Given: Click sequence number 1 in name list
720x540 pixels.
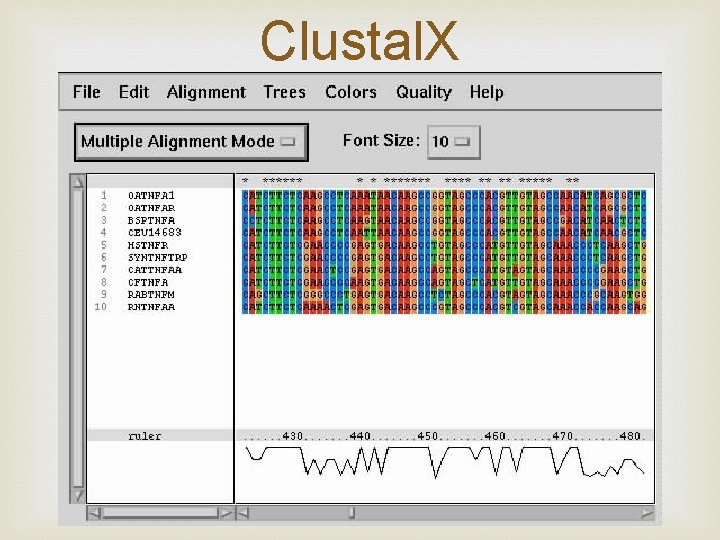Looking at the screenshot, I should (x=104, y=196).
